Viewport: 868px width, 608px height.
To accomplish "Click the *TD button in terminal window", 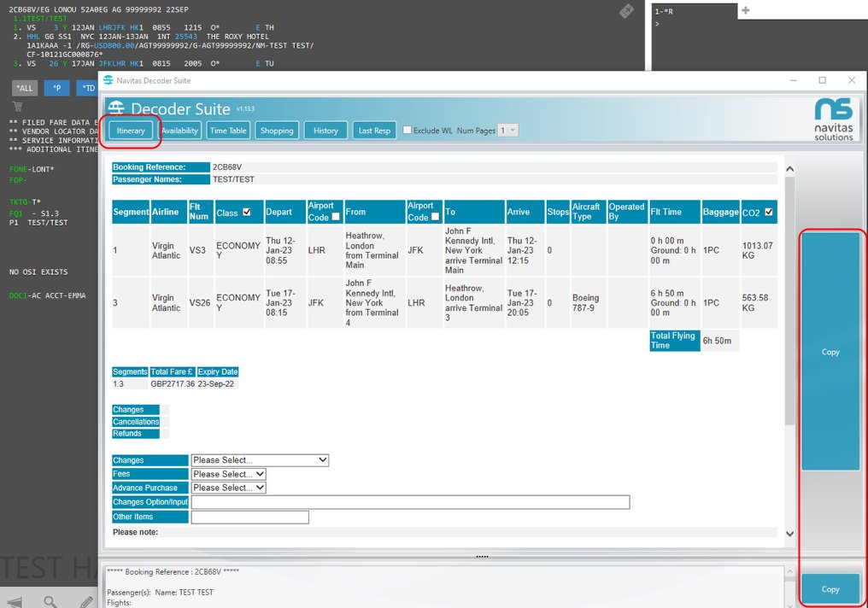I will tap(87, 88).
